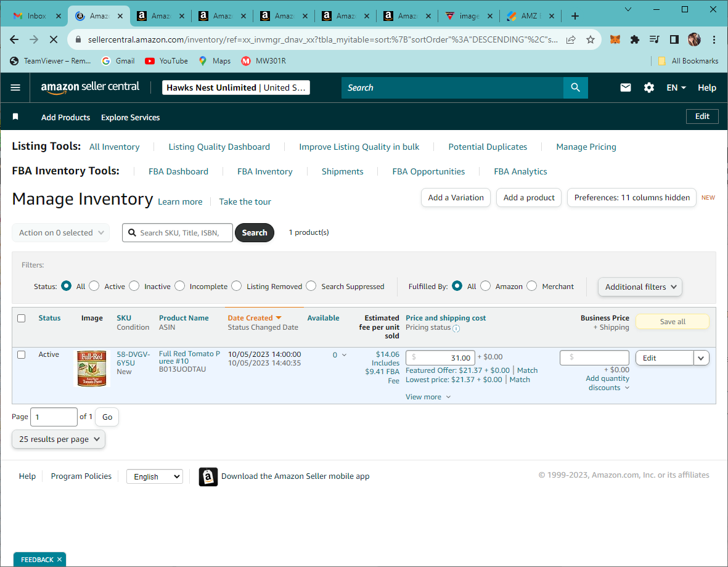Close the Feedback tab X
728x567 pixels.
59,560
